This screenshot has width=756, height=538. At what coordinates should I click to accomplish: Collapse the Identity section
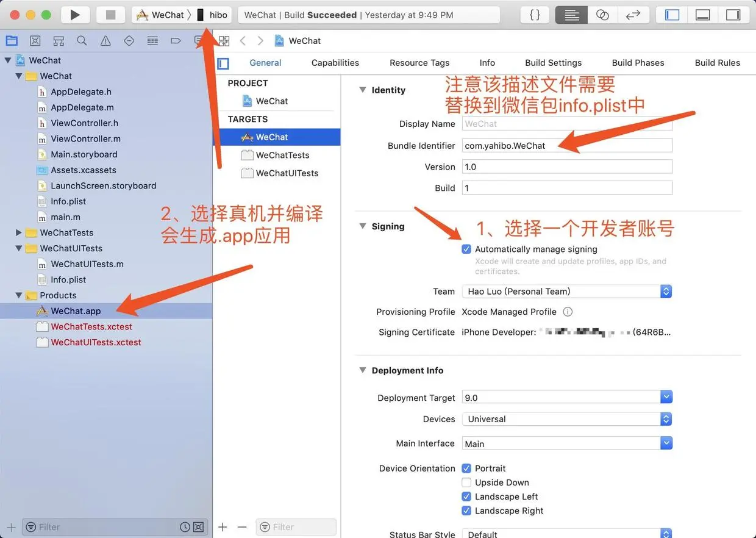[x=363, y=90]
